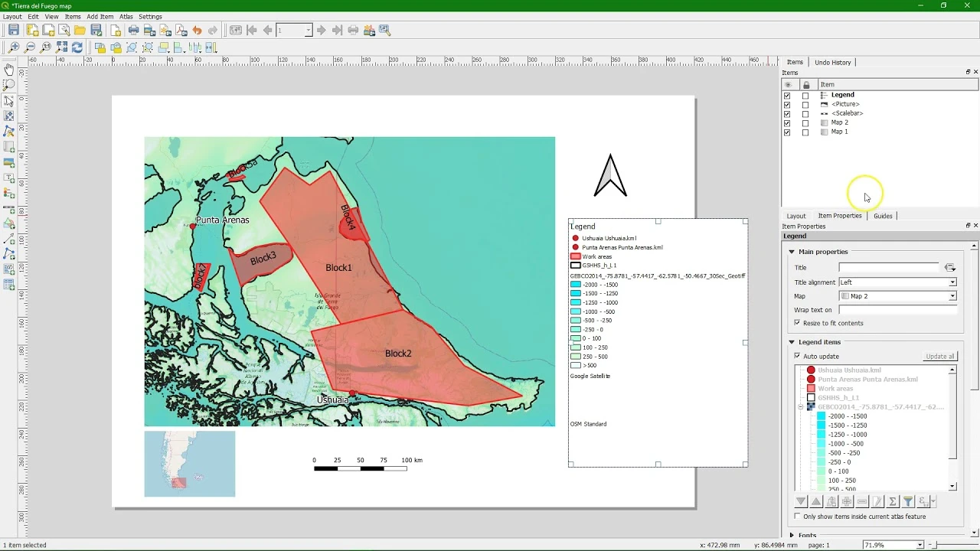
Task: Open the Atlas menu
Action: (126, 16)
